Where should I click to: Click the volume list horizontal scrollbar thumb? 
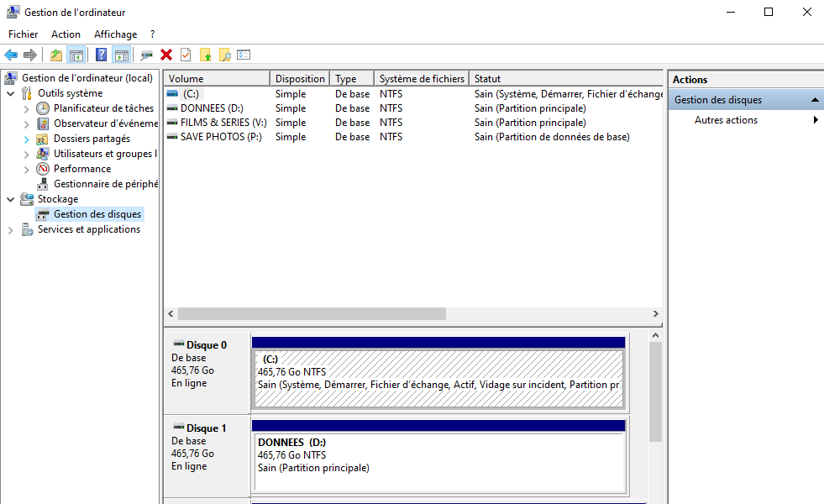(x=312, y=314)
